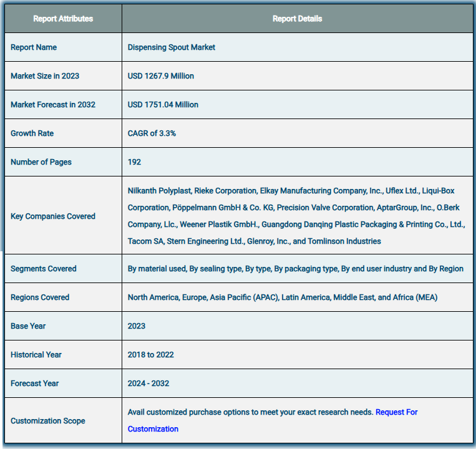Click the Nilkanth Polyplast company text
476x449 pixels.
pyautogui.click(x=159, y=191)
